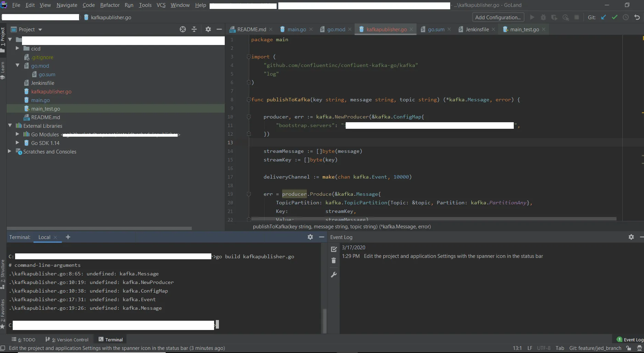The height and width of the screenshot is (353, 644).
Task: Click the Add Configuration button
Action: [x=498, y=18]
